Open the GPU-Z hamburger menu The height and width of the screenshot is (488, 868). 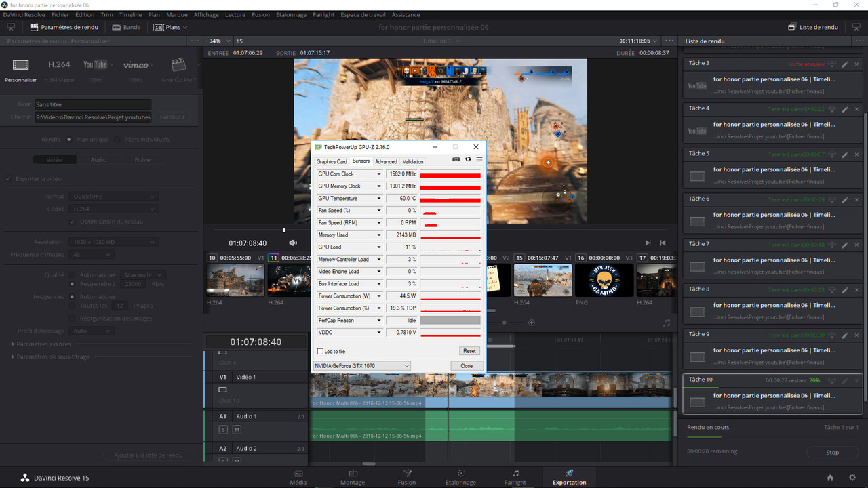pos(479,159)
